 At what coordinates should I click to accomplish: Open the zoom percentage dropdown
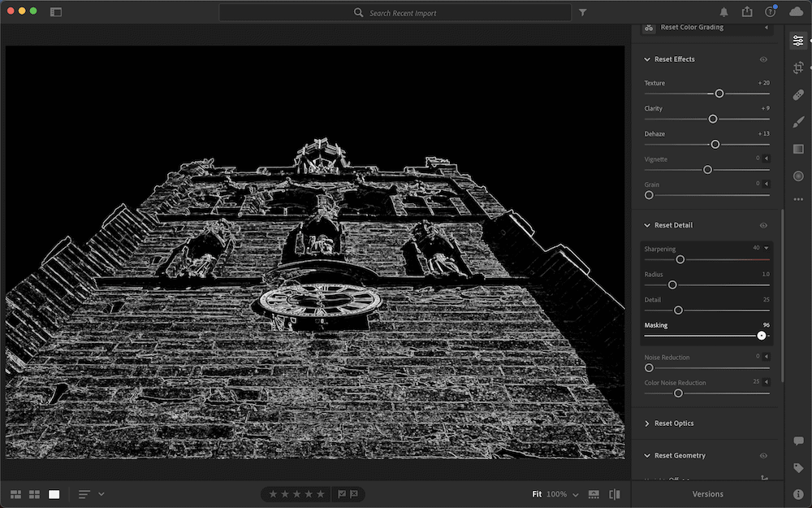[x=575, y=494]
